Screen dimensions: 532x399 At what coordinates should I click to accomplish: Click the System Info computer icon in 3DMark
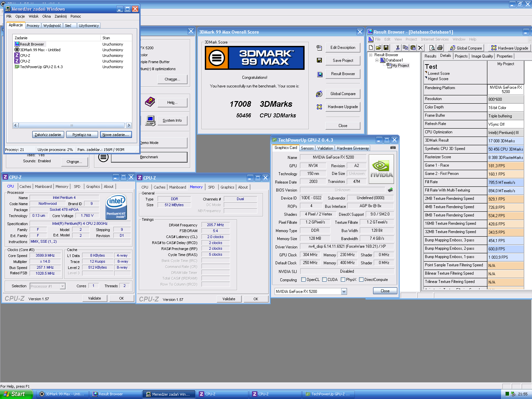coord(150,120)
